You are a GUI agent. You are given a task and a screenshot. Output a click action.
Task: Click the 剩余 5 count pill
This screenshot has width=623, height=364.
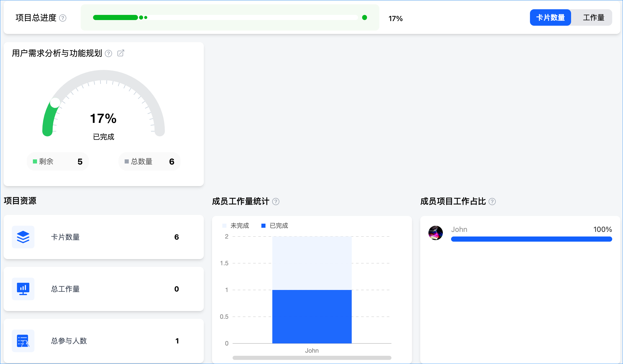(x=58, y=161)
